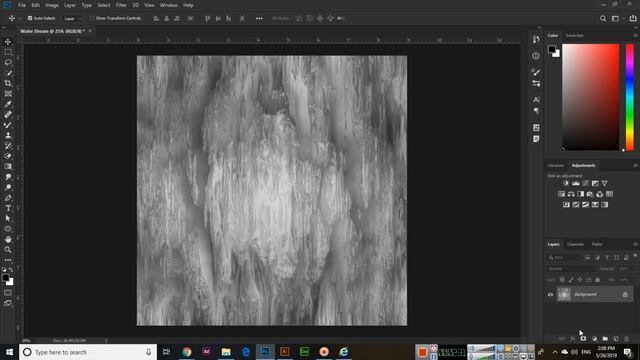
Task: Switch to the Swatches tab
Action: [x=574, y=36]
